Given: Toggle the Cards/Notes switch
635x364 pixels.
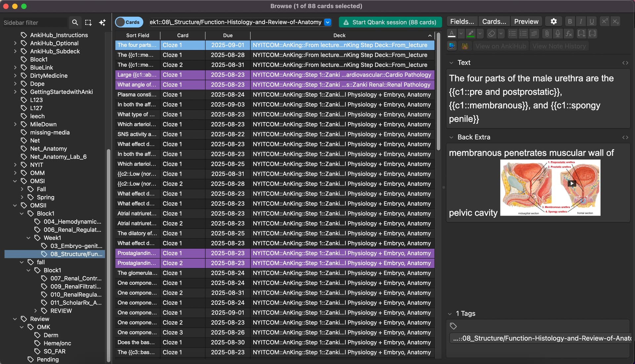Looking at the screenshot, I should [x=129, y=22].
